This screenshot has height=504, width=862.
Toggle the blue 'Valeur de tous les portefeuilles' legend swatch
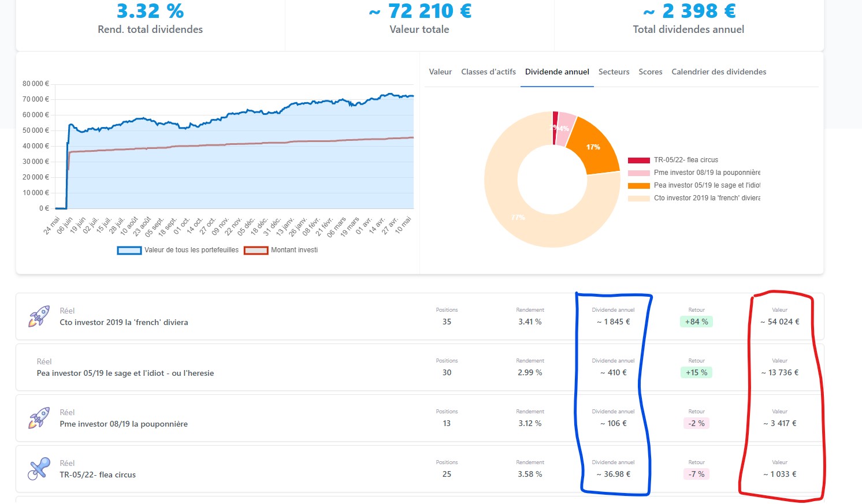click(x=129, y=251)
